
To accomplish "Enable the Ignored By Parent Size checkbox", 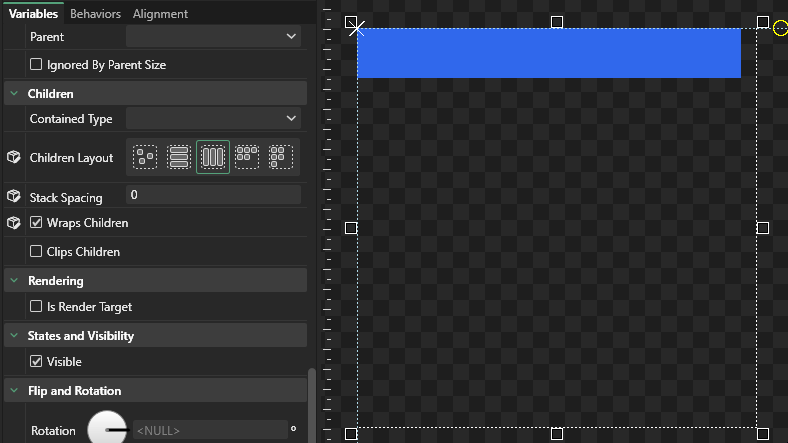I will [37, 65].
